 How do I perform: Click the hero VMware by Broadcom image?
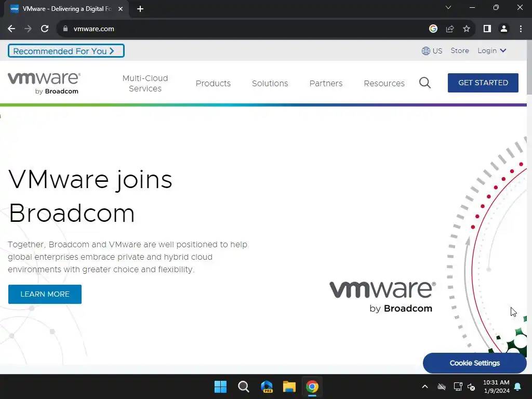coord(383,297)
